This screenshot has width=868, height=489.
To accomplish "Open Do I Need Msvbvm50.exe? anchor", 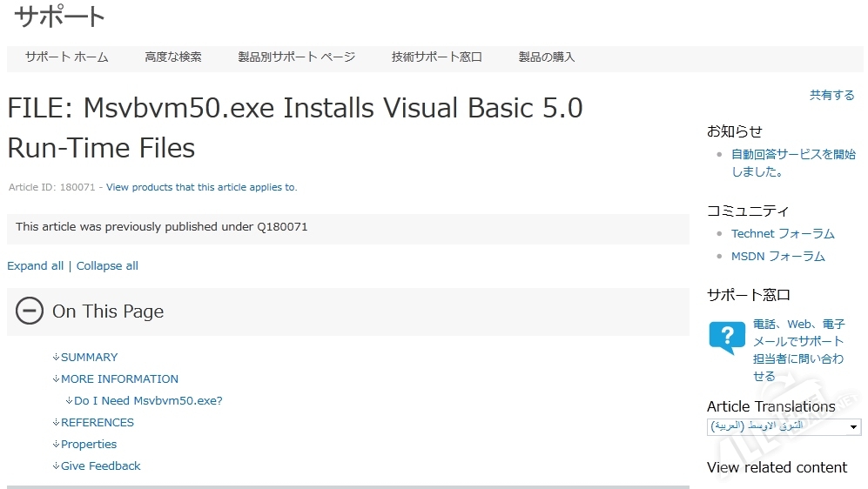I will tap(148, 401).
